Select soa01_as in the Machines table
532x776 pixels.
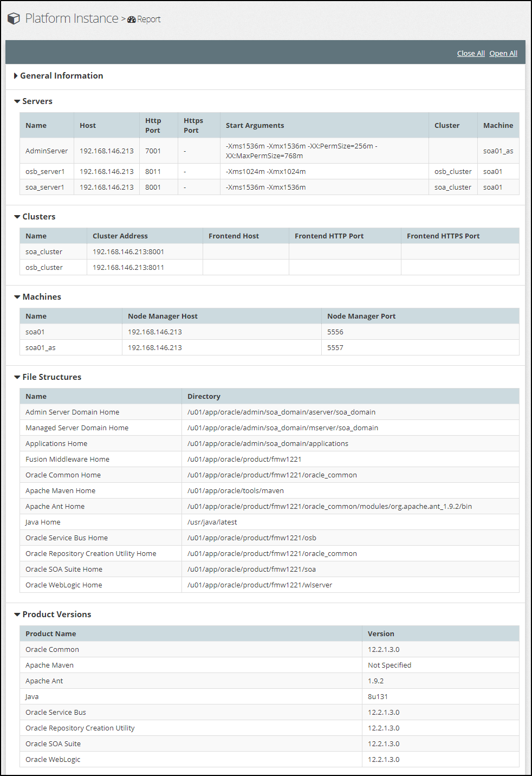click(x=40, y=347)
